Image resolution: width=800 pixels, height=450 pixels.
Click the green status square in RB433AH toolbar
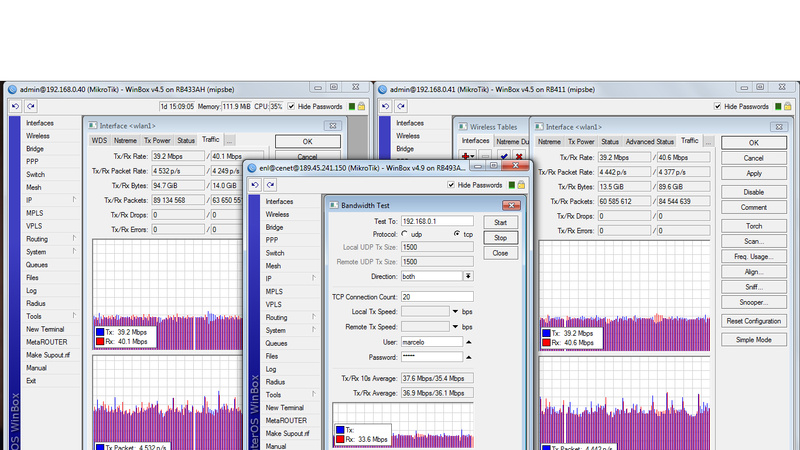coord(351,106)
